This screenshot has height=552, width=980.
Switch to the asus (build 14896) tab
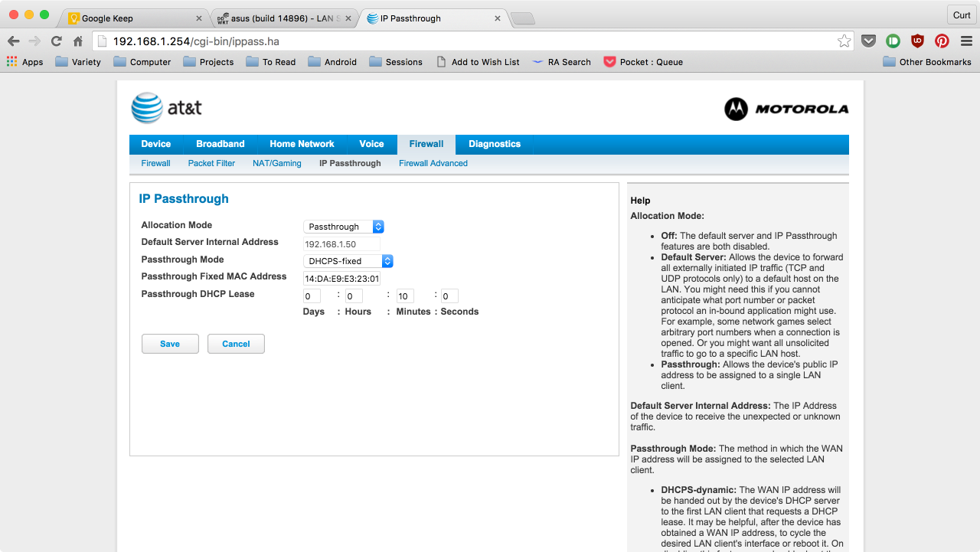coord(283,18)
